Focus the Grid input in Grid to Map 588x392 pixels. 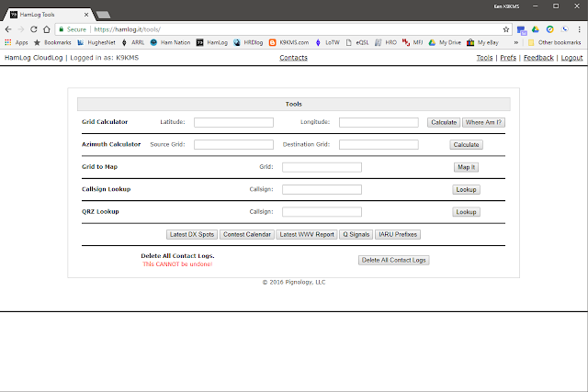322,167
